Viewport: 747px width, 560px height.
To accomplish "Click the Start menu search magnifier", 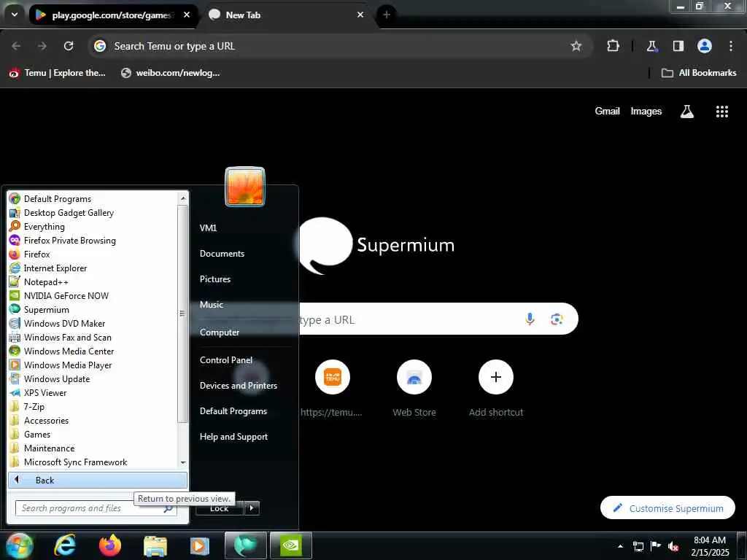I will [x=168, y=508].
